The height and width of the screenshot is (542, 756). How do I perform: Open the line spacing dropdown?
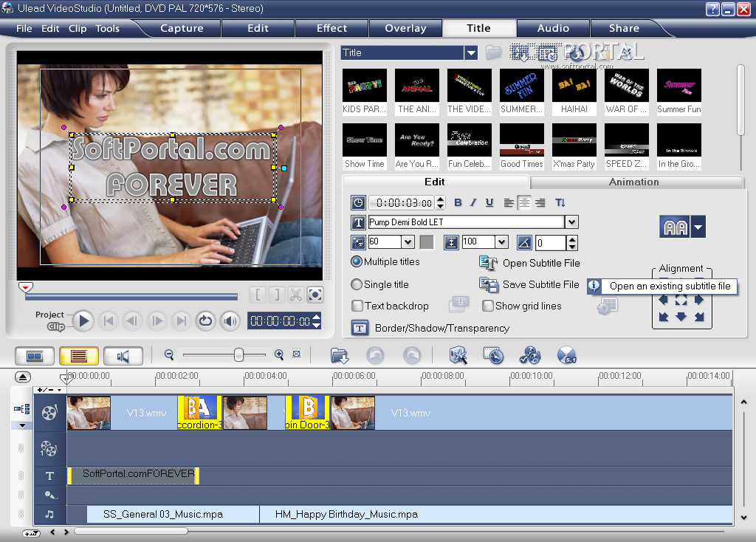click(x=502, y=241)
